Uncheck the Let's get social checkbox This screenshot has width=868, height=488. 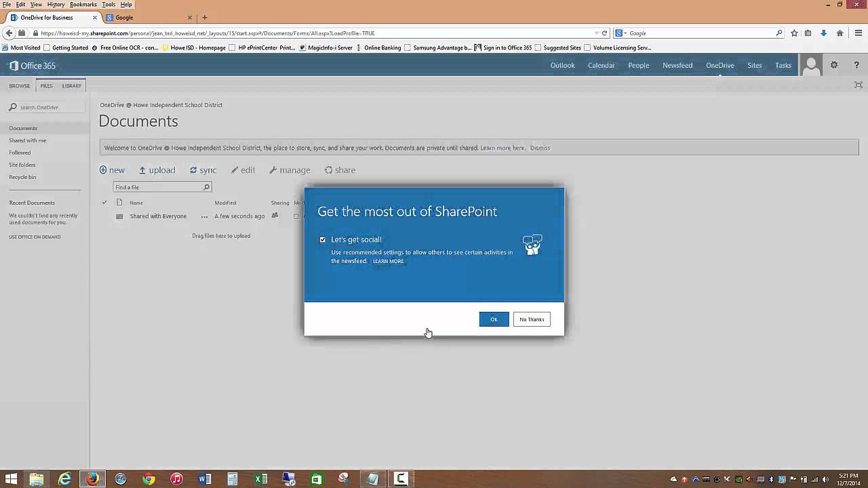pos(323,239)
